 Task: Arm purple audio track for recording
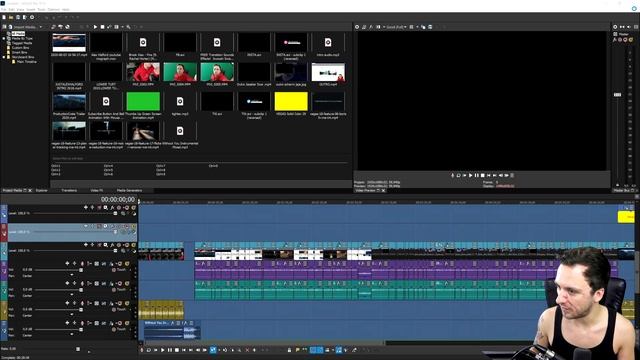click(x=82, y=264)
